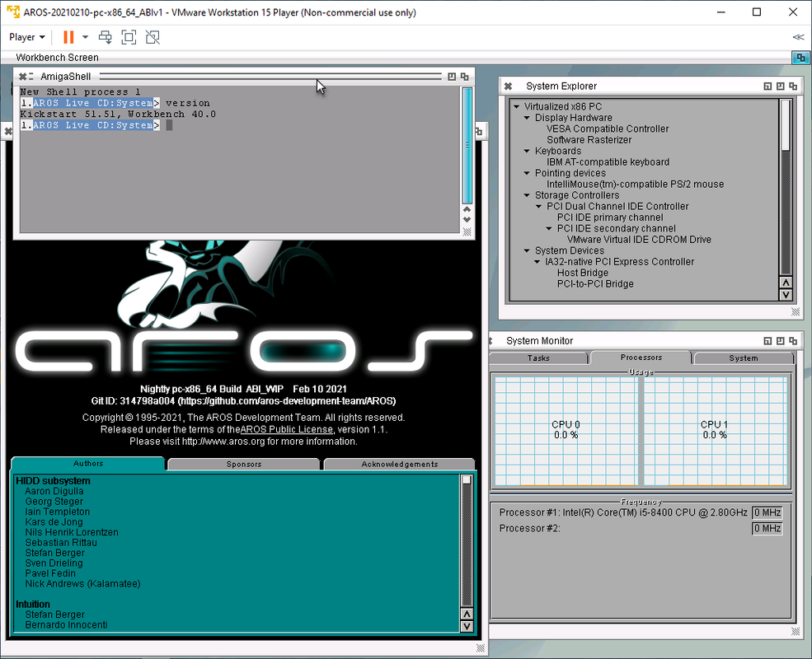Collapse the Display Hardware node
The image size is (812, 659).
tap(527, 118)
